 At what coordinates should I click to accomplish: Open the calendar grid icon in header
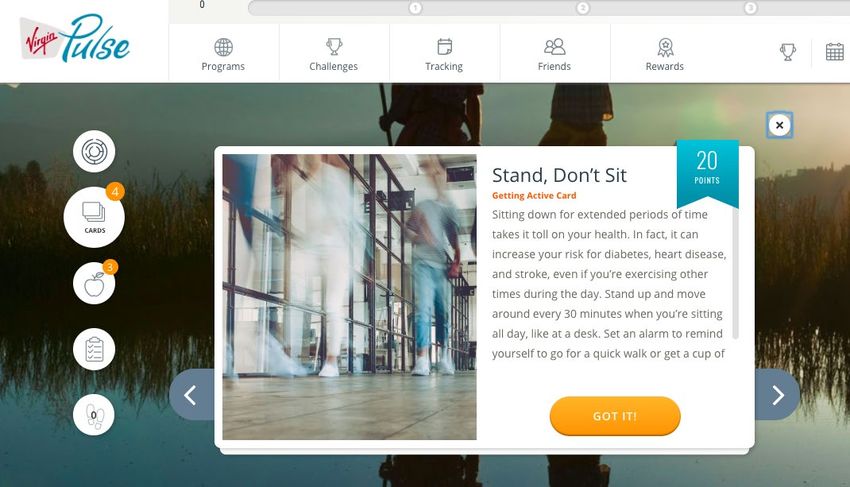pyautogui.click(x=834, y=52)
